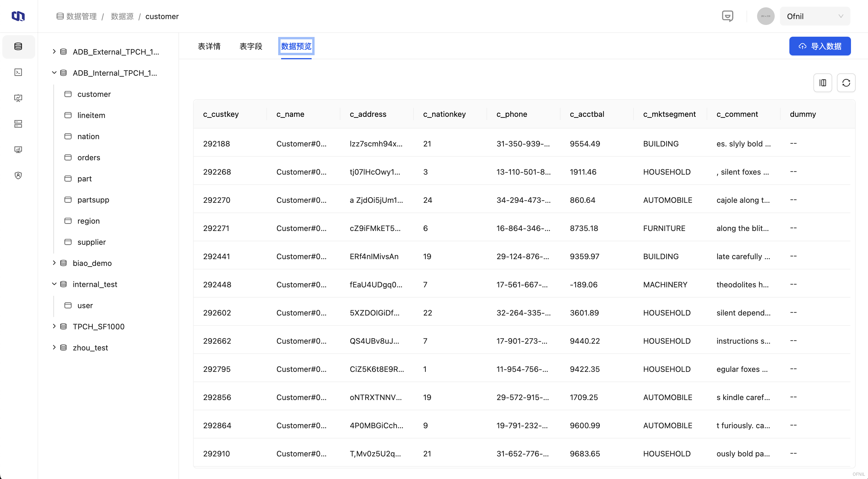Viewport: 868px width, 479px height.
Task: Switch to 表字段 tab
Action: pos(251,46)
